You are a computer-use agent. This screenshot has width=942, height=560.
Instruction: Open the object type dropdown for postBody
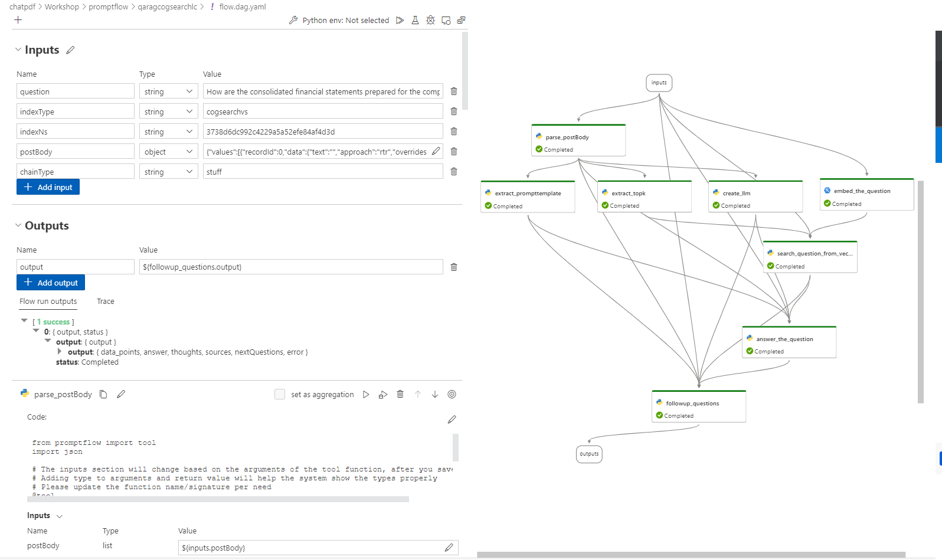(168, 152)
